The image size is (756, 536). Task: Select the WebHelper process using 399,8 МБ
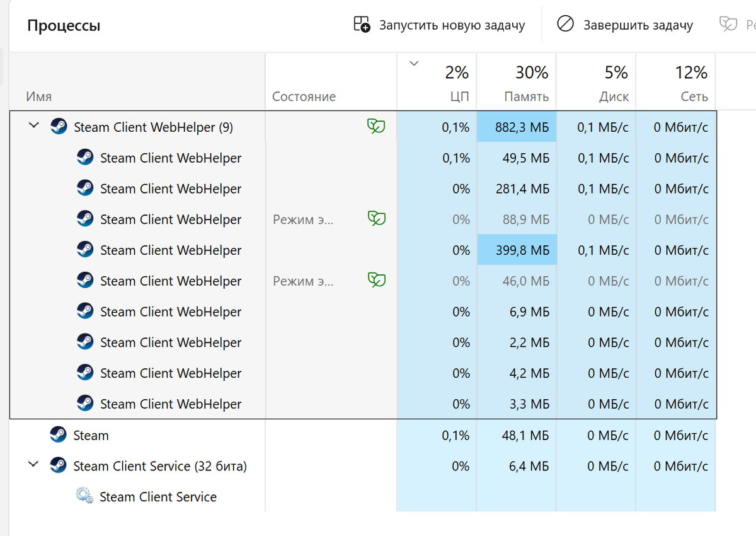pyautogui.click(x=170, y=250)
